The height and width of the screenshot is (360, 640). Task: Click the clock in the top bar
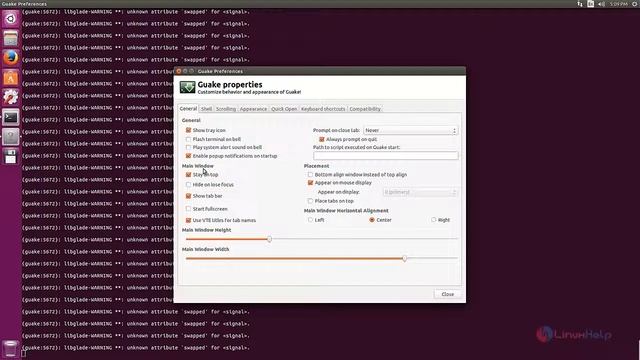pos(618,4)
